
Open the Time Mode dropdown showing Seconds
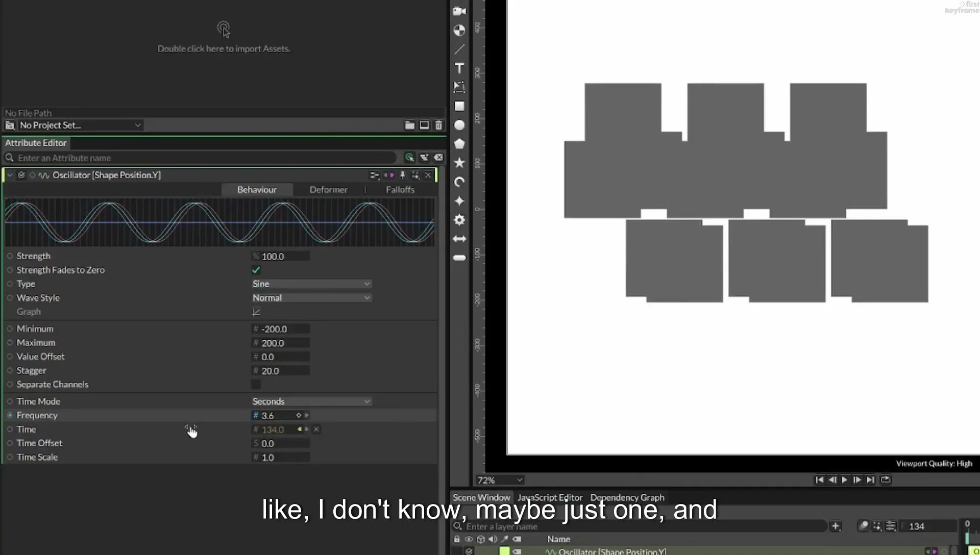click(x=311, y=401)
